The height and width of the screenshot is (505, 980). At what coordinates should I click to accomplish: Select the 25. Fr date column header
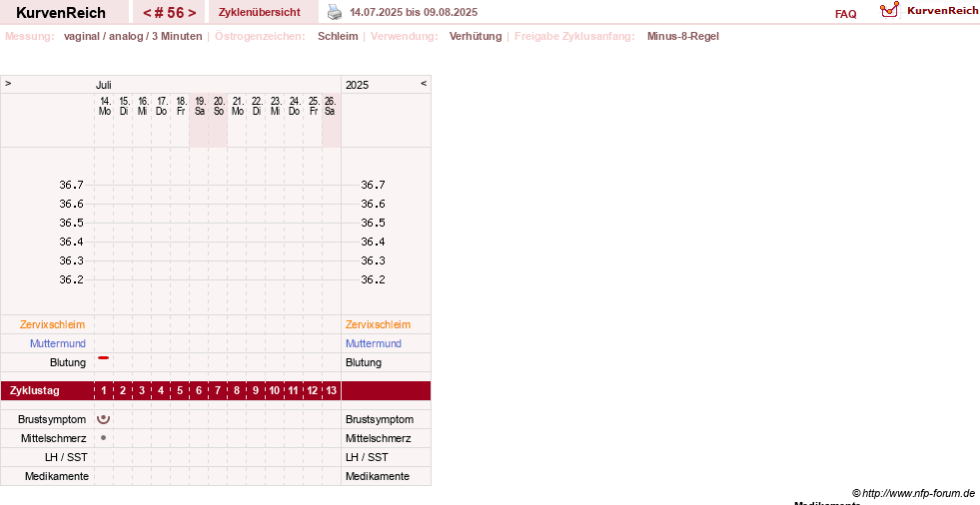click(313, 106)
